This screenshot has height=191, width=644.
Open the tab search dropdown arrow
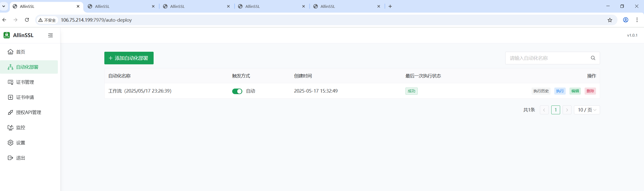(4, 6)
